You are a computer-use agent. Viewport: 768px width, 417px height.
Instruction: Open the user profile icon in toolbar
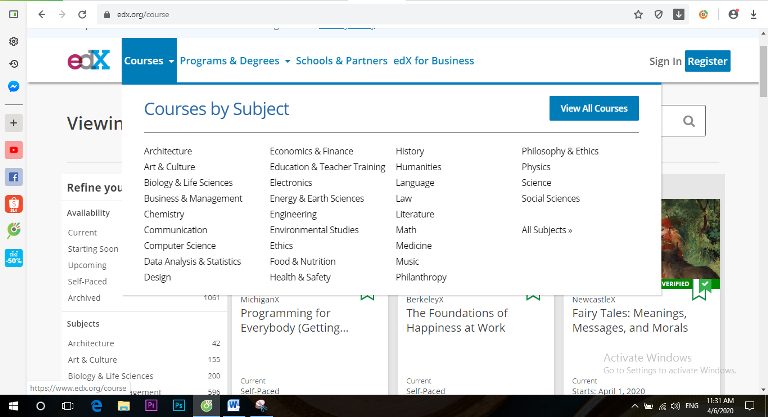[x=733, y=15]
